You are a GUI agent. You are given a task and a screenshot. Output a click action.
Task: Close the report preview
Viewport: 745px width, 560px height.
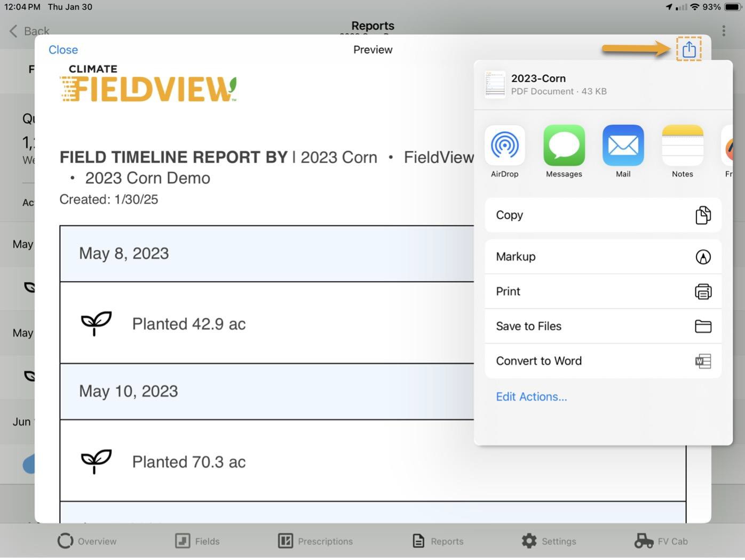tap(63, 49)
